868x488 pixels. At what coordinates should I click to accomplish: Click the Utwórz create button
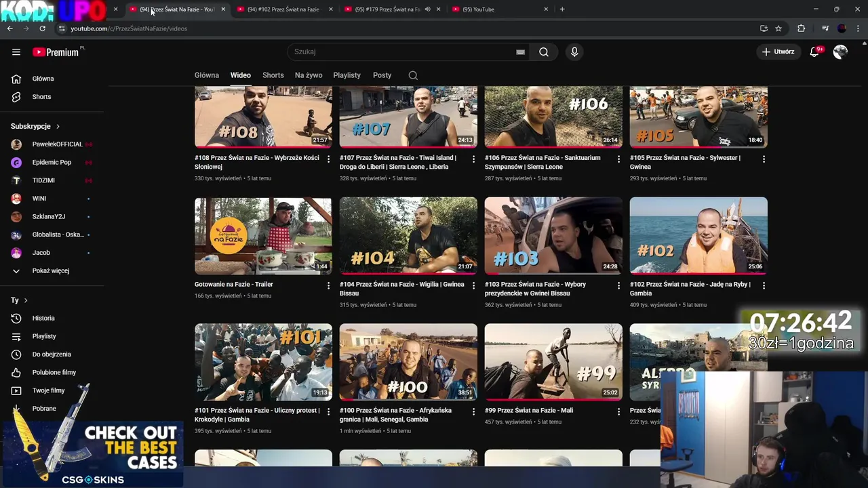(x=778, y=52)
